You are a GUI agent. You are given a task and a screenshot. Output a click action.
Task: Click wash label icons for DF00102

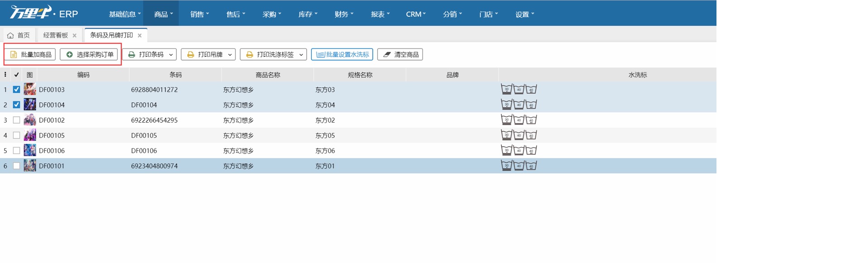tap(519, 120)
